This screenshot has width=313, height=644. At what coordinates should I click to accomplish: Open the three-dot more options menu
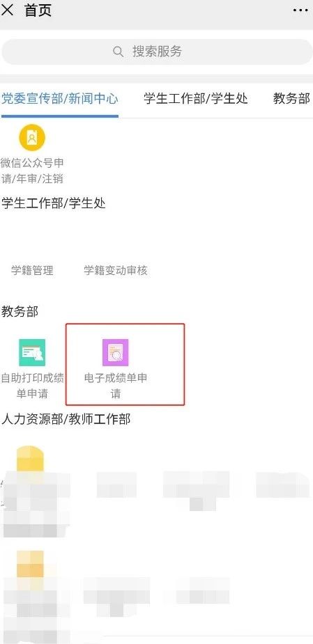(x=300, y=10)
